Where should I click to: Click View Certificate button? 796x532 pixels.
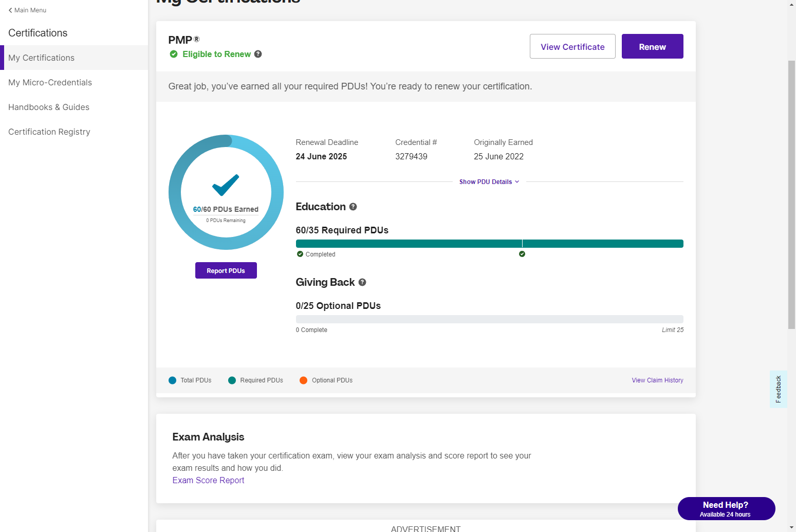[572, 46]
